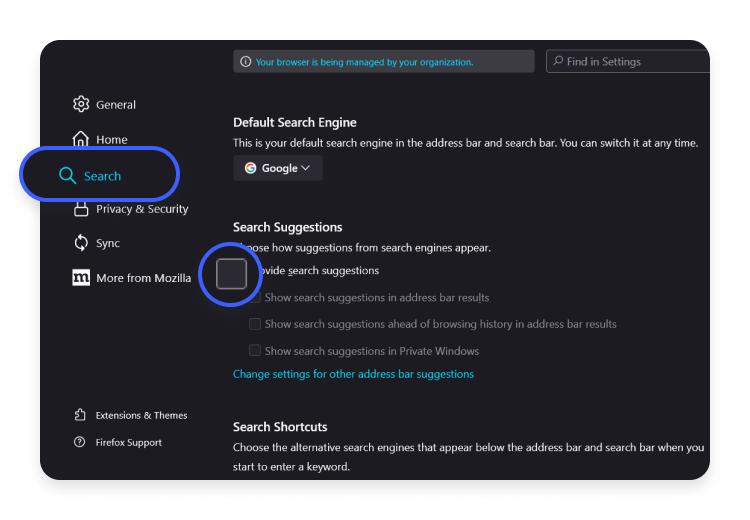Screen dimensions: 750x520
Task: Open the General settings category
Action: click(x=104, y=104)
